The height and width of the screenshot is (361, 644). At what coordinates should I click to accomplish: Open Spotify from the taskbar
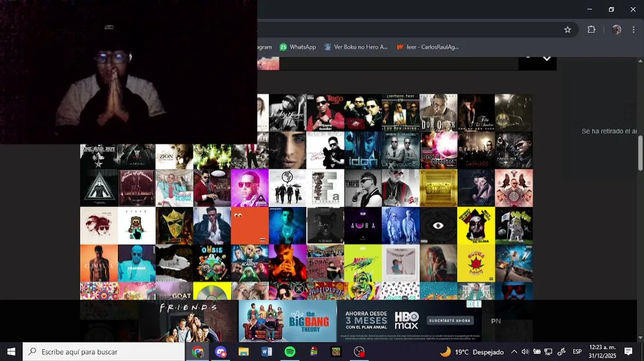pyautogui.click(x=290, y=352)
